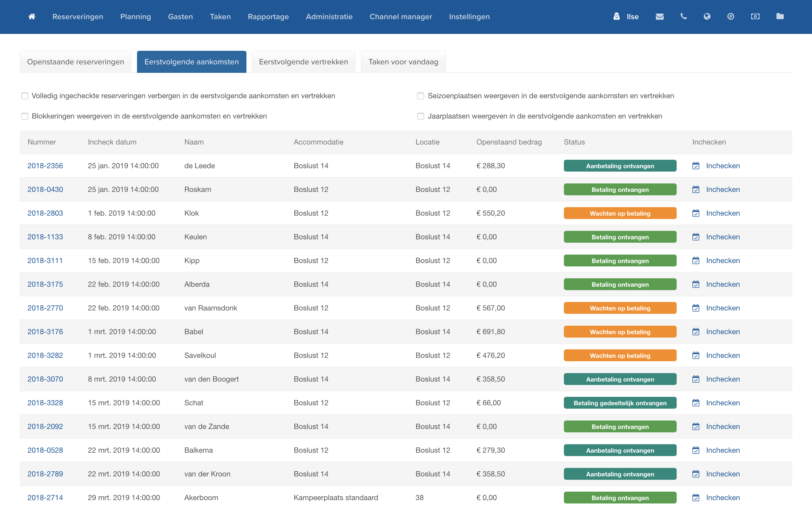The width and height of the screenshot is (812, 508).
Task: Click the 'Incheck datum' column header
Action: 112,142
